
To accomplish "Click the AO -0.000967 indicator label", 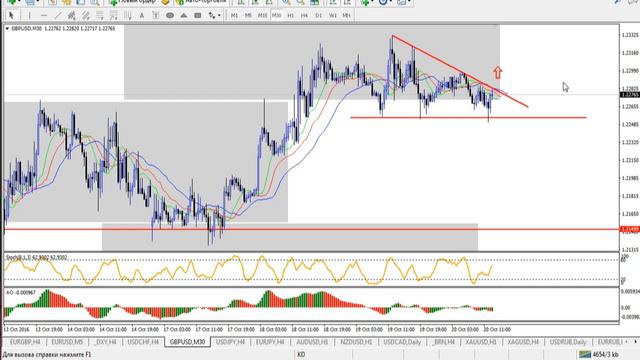I will pos(20,293).
